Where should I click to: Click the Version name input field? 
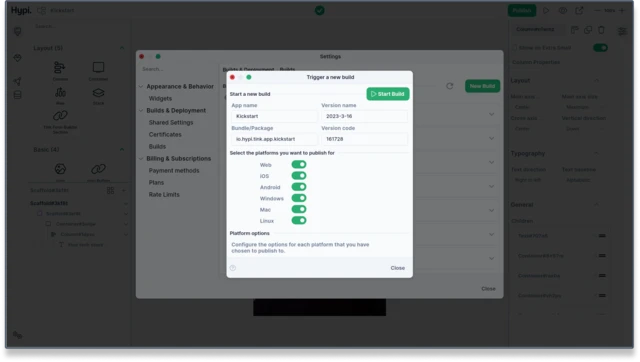364,116
